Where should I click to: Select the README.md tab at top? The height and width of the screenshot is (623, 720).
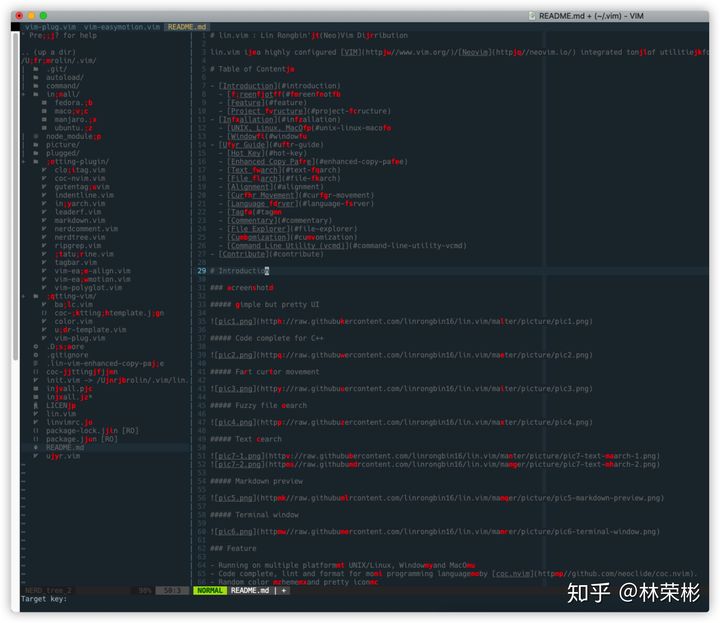(x=187, y=27)
